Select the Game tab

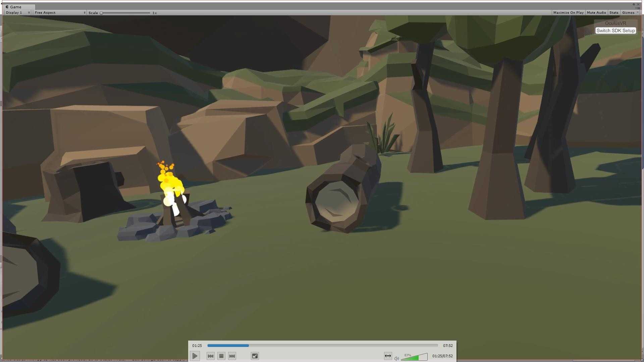tap(18, 7)
